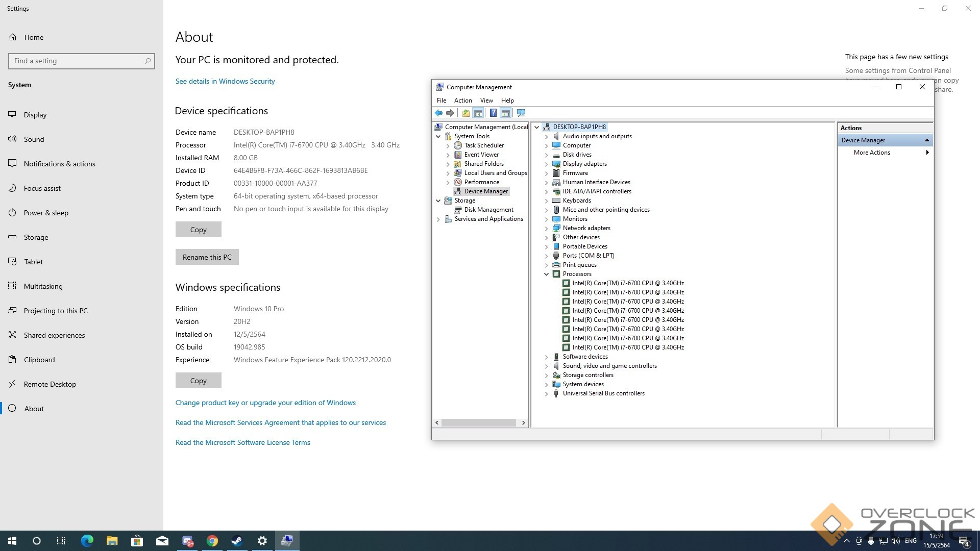The image size is (980, 551).
Task: Open the View menu in Computer Management
Action: (486, 101)
